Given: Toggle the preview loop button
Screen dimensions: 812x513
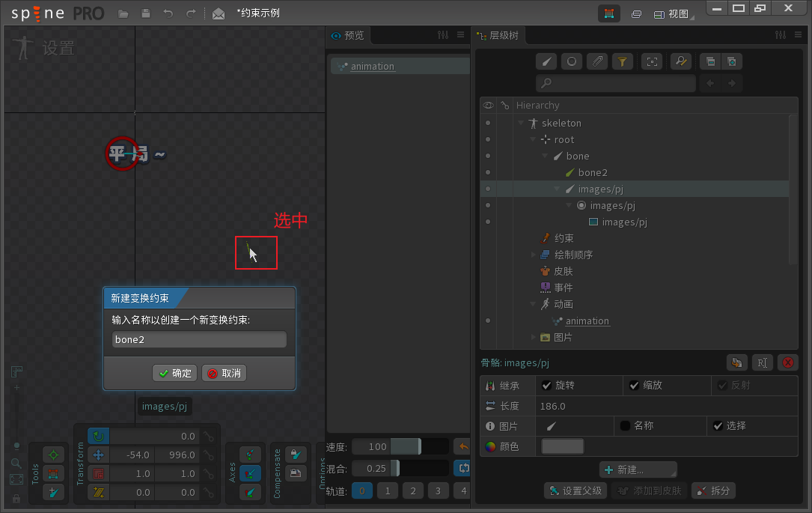Looking at the screenshot, I should coord(462,468).
